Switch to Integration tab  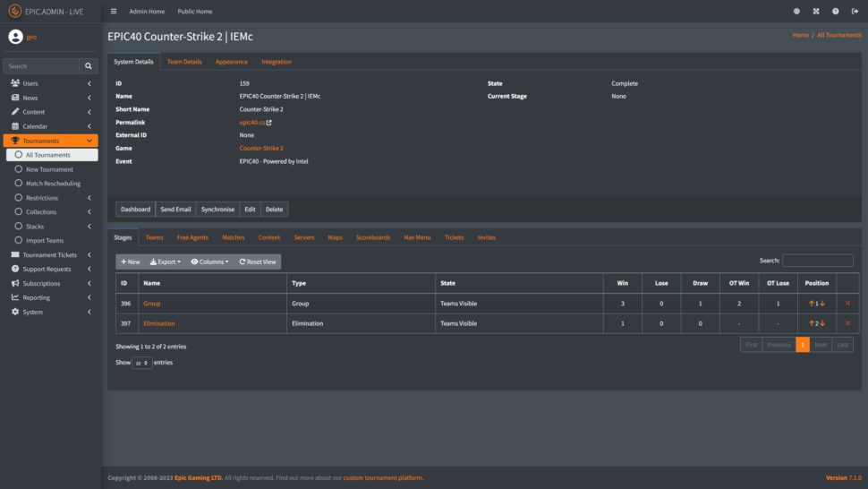pos(277,62)
